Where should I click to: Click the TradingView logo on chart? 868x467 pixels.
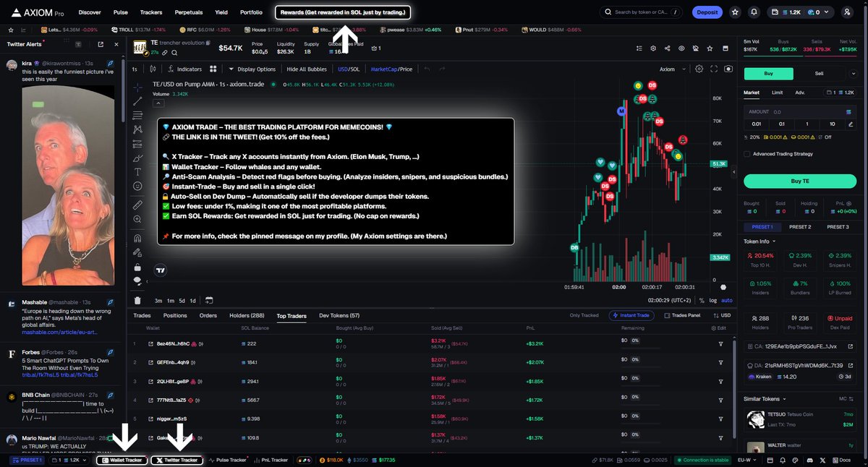161,270
